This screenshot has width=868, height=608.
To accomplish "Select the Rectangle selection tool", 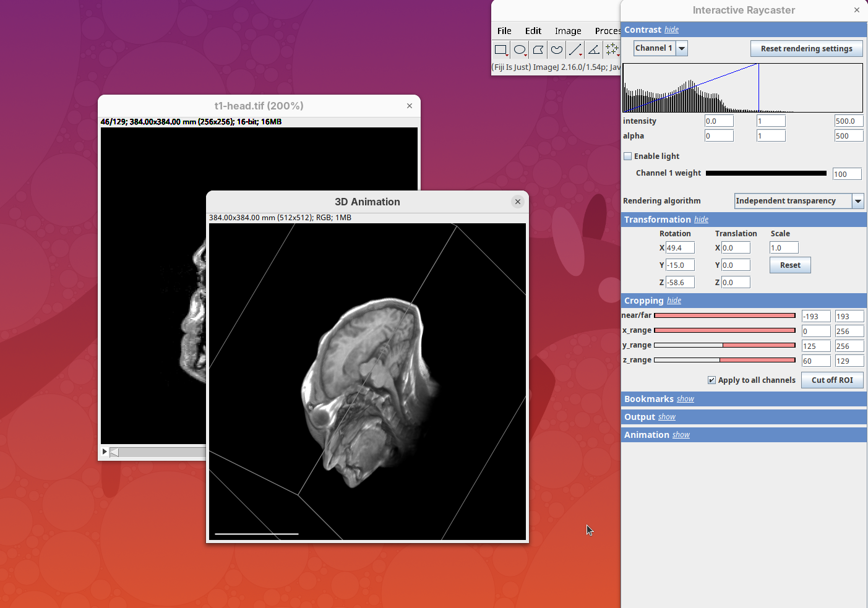I will [501, 49].
